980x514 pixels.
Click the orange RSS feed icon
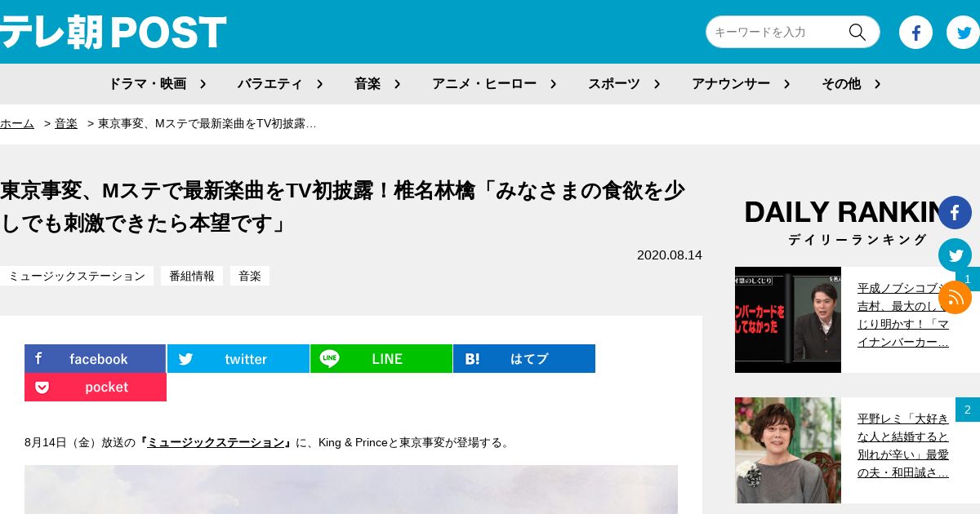coord(955,298)
